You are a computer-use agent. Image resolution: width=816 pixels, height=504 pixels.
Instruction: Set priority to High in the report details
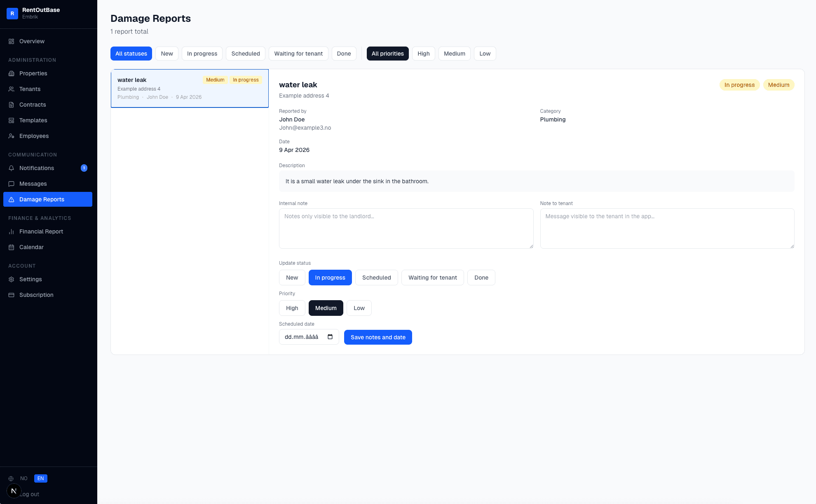(x=292, y=308)
